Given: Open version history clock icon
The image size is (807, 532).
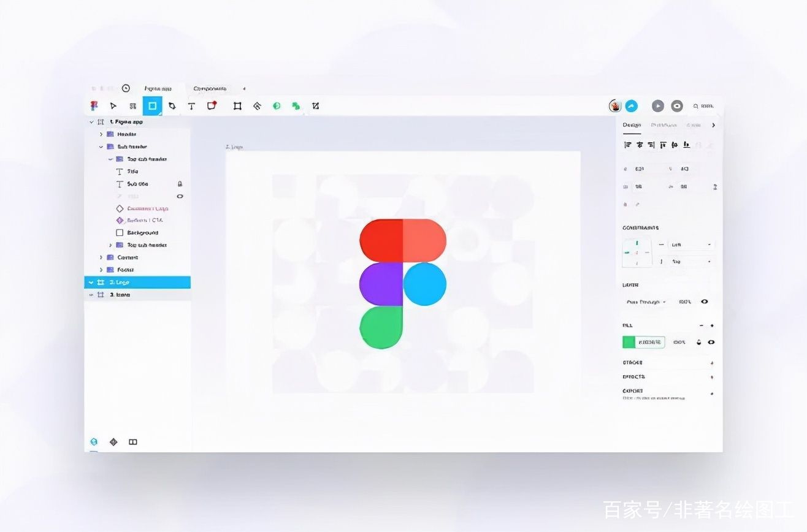Looking at the screenshot, I should [x=126, y=88].
